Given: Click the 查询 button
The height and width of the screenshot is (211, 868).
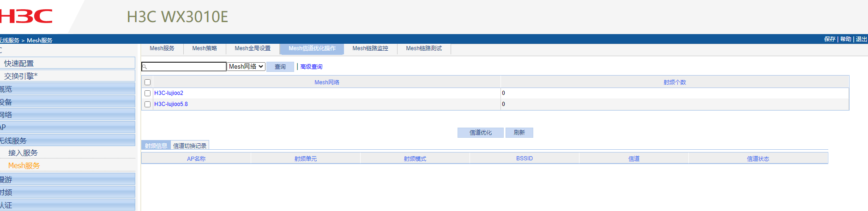Looking at the screenshot, I should 280,67.
